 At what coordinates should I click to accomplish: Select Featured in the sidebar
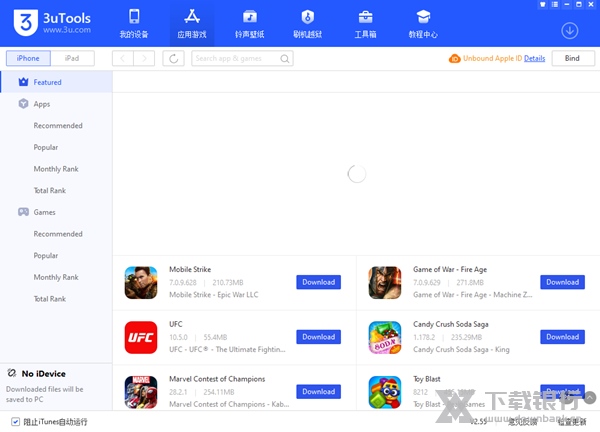coord(56,82)
